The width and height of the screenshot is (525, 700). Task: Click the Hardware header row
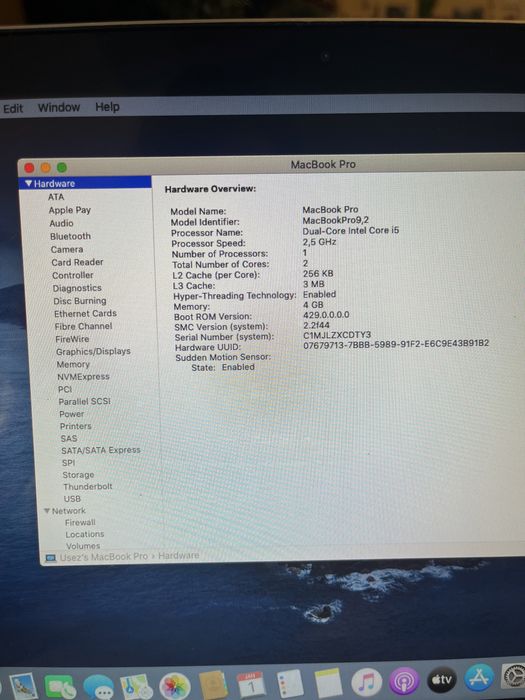(85, 183)
